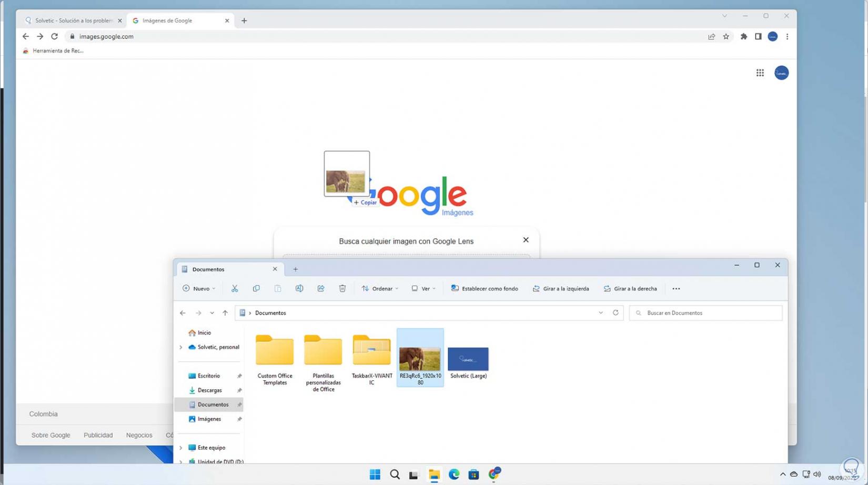868x485 pixels.
Task: Open Windows Start menu
Action: [x=375, y=474]
